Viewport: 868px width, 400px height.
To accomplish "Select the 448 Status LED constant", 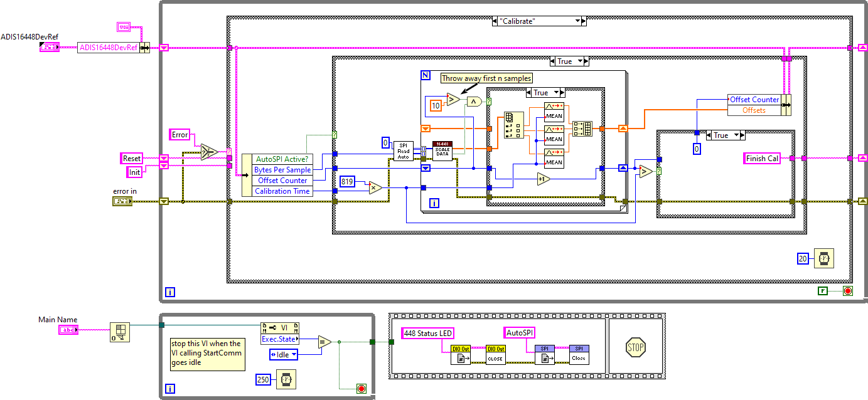I will click(x=427, y=333).
